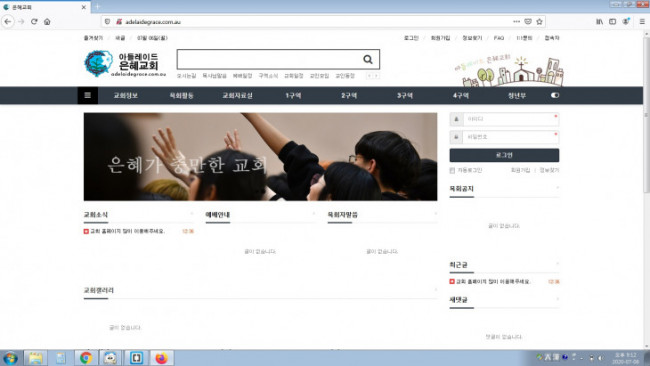Toggle the switch in navigation bar
Viewport: 650px width, 366px height.
555,95
